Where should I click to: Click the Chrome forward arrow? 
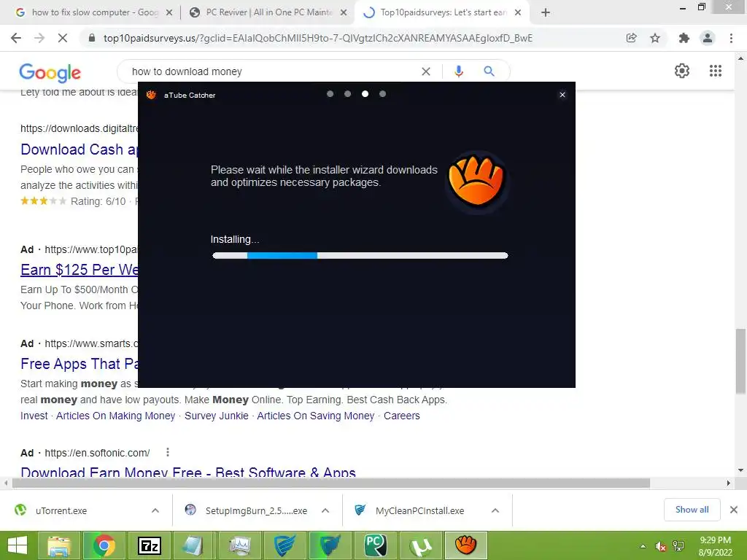39,38
